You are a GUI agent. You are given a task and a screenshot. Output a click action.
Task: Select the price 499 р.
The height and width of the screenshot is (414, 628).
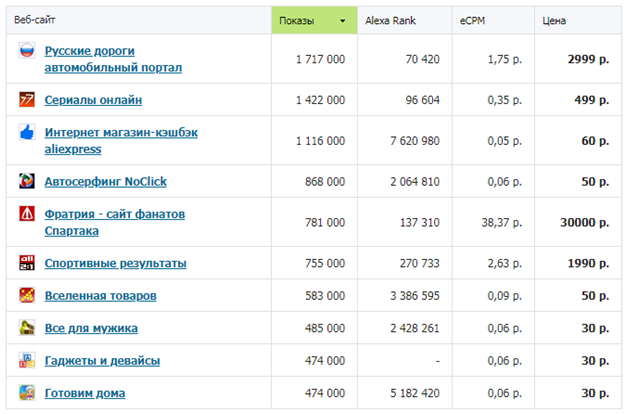(592, 100)
